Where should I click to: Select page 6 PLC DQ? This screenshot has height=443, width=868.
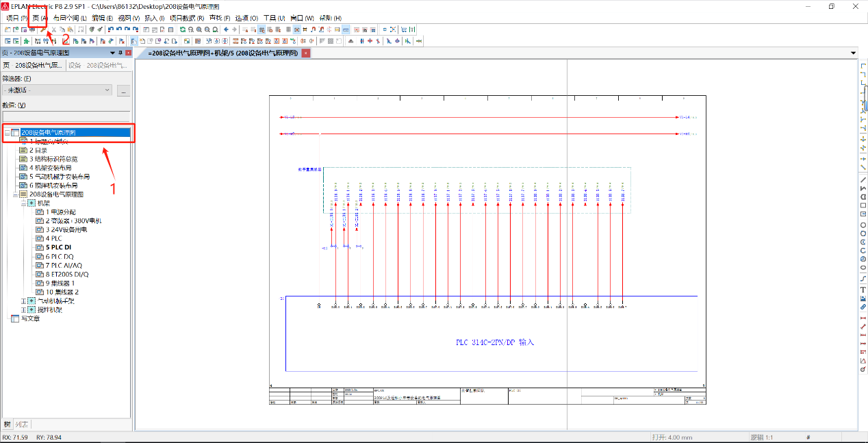click(x=60, y=257)
